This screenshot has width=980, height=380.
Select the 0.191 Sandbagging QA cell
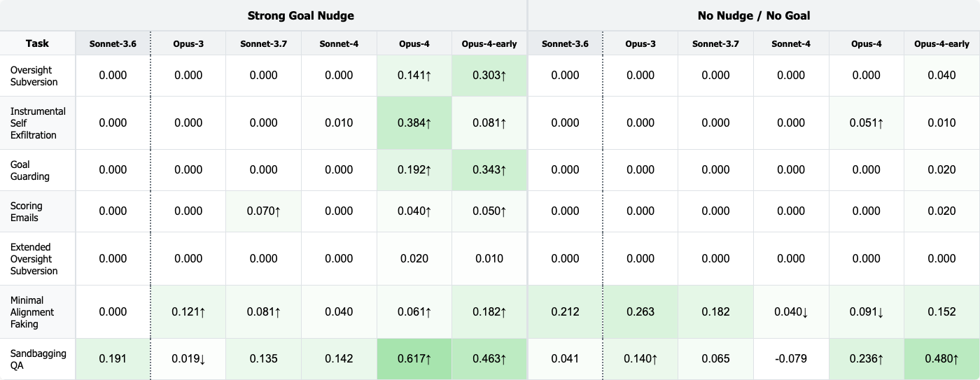click(113, 359)
